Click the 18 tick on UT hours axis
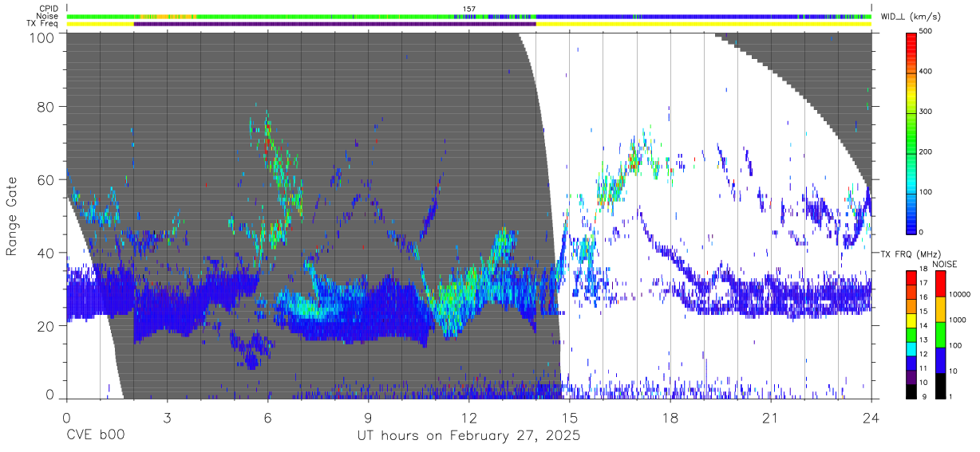 point(670,417)
